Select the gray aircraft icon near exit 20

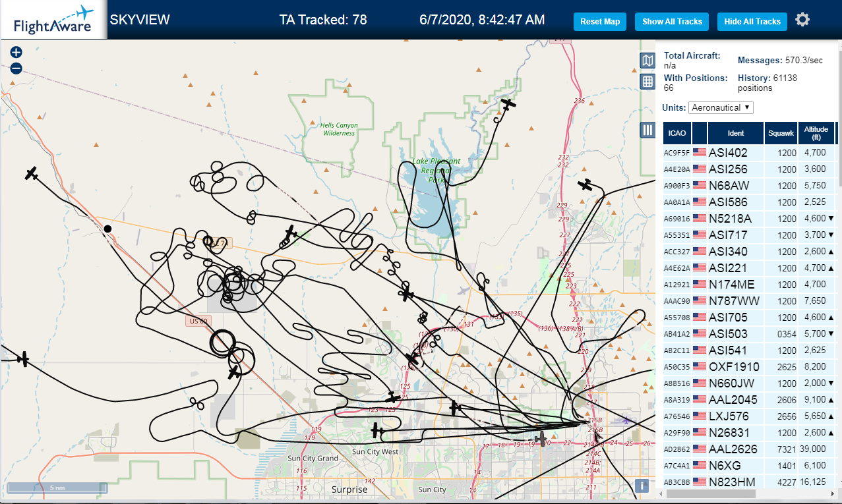(541, 438)
